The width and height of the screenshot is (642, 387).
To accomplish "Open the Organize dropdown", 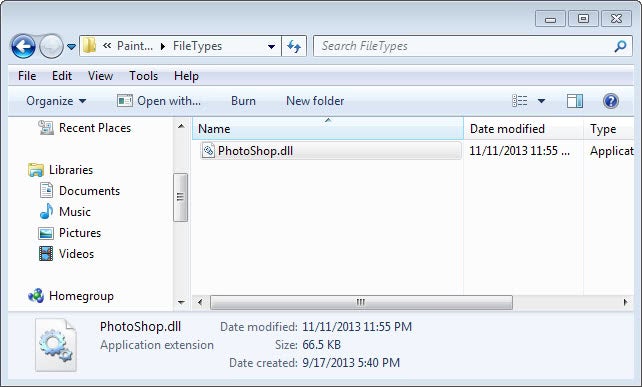I will 56,101.
